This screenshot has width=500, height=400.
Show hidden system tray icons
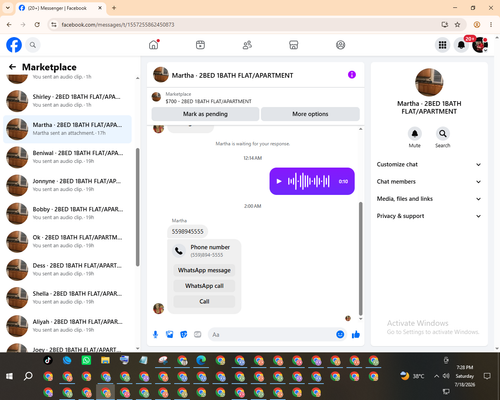click(x=436, y=376)
